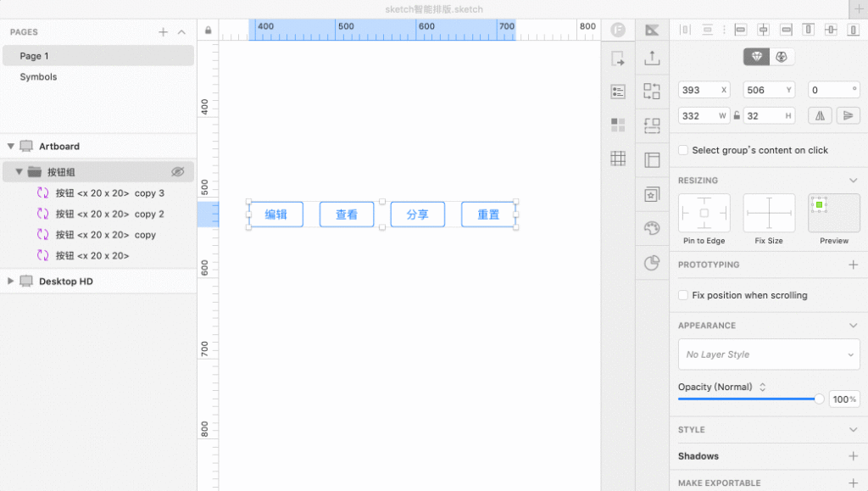Click the 分享 button on canvas
This screenshot has width=868, height=491.
(417, 215)
